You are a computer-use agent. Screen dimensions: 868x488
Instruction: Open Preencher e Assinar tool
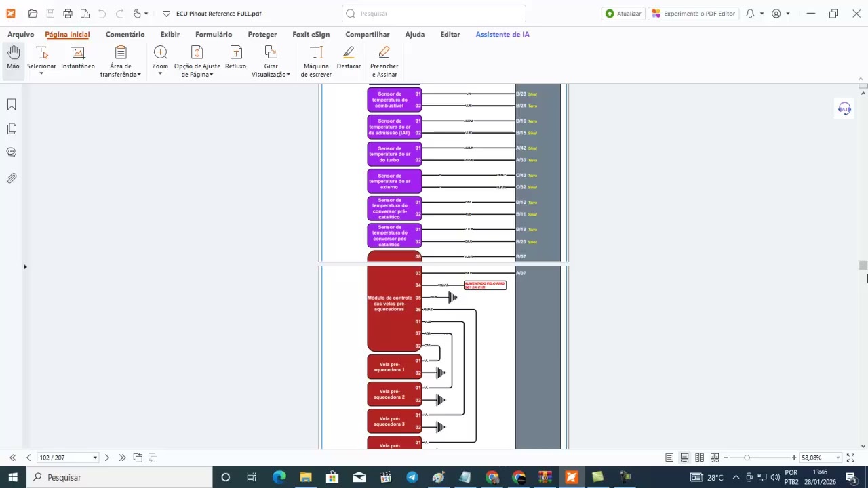pyautogui.click(x=384, y=62)
